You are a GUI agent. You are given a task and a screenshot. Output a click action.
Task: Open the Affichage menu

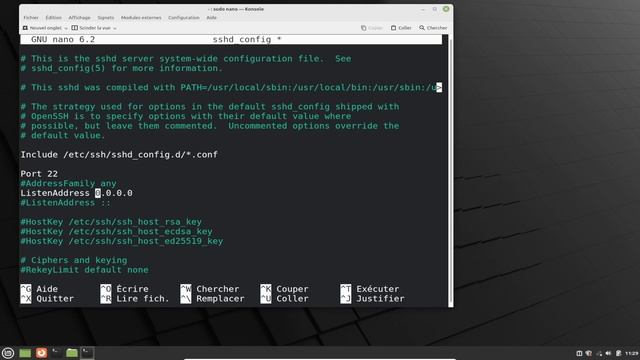pos(80,18)
